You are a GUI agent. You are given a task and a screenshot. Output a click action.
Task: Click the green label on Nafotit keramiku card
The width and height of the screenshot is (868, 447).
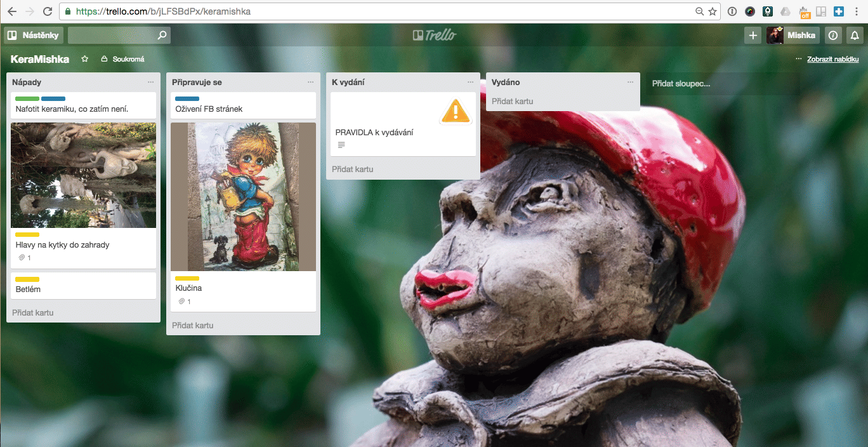(27, 99)
